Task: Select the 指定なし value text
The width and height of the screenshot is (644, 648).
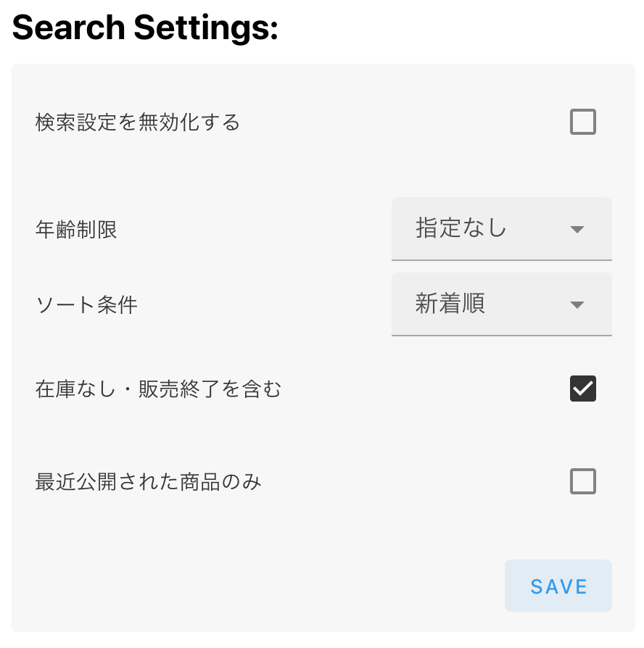Action: coord(461,228)
